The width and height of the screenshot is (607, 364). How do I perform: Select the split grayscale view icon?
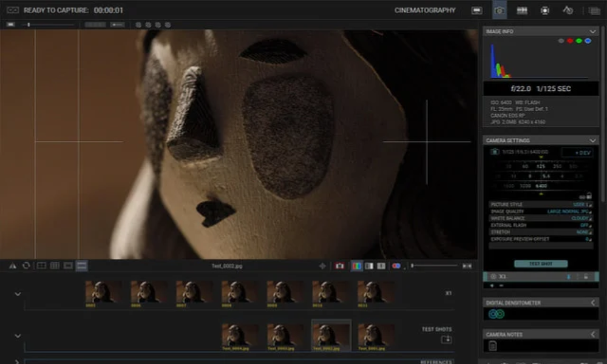point(369,266)
